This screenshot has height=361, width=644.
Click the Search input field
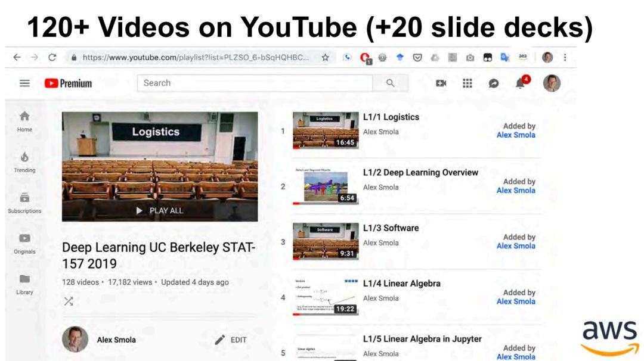(x=255, y=83)
